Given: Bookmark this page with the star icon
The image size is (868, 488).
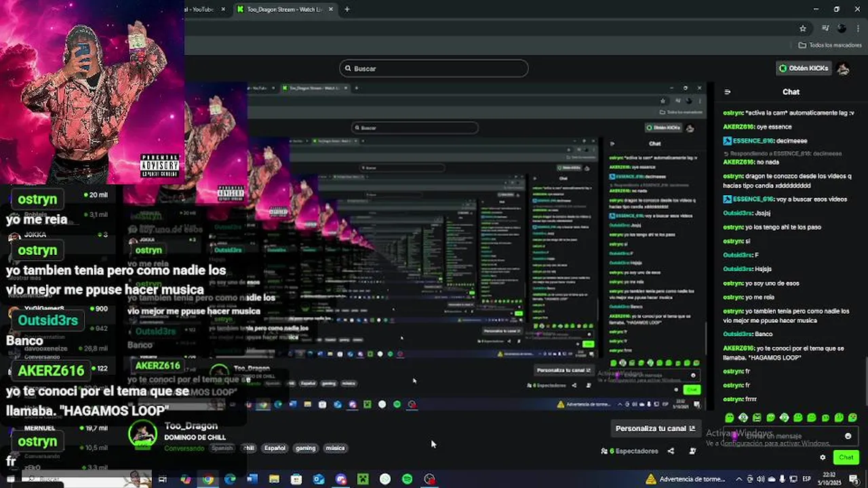Looking at the screenshot, I should pyautogui.click(x=803, y=28).
